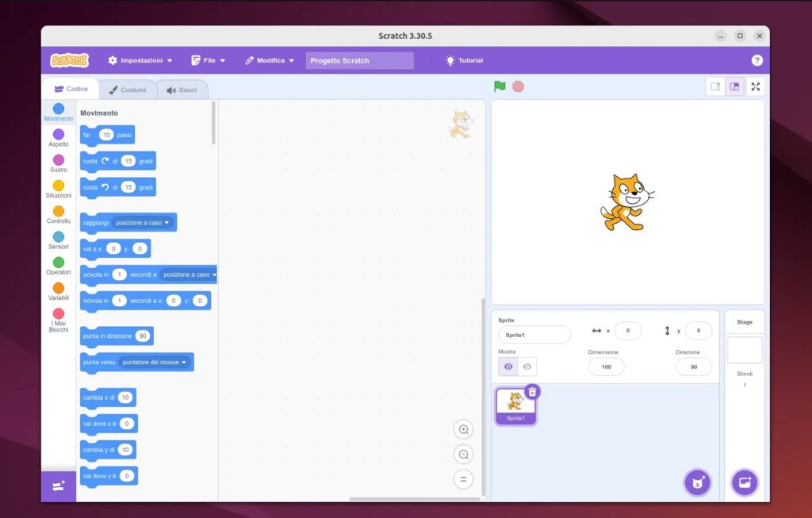Image resolution: width=812 pixels, height=518 pixels.
Task: Hide Sprite1 with the crossed-eye toggle
Action: point(526,366)
